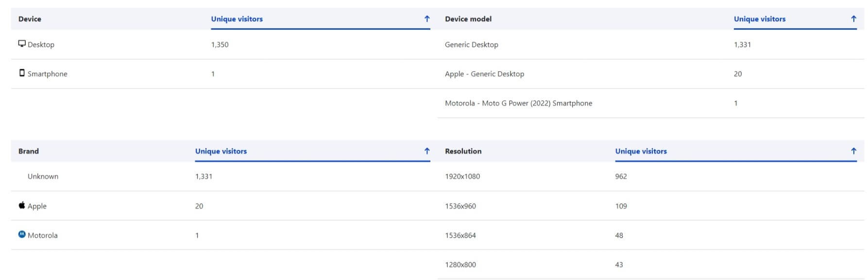The image size is (868, 280).
Task: Click Apple - Generic Desktop value 20
Action: [x=738, y=74]
